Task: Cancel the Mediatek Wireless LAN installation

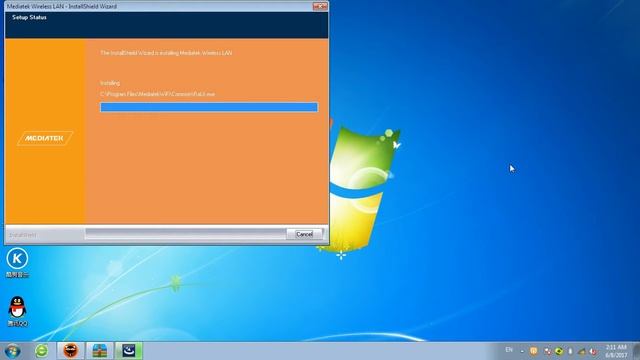Action: pos(304,234)
